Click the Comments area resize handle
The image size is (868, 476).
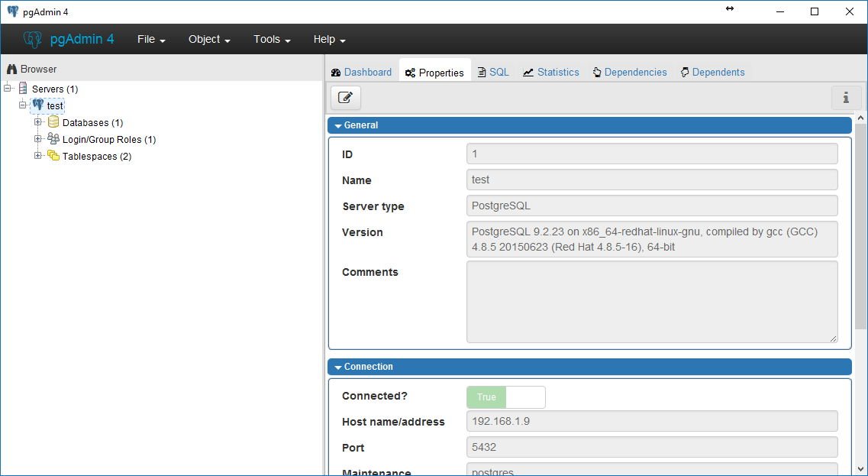click(x=833, y=338)
